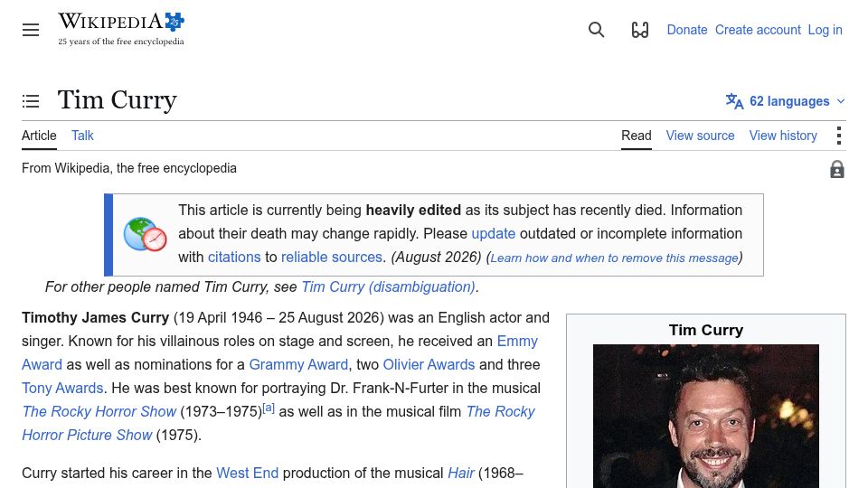868x488 pixels.
Task: Click the translate languages icon
Action: click(x=734, y=101)
